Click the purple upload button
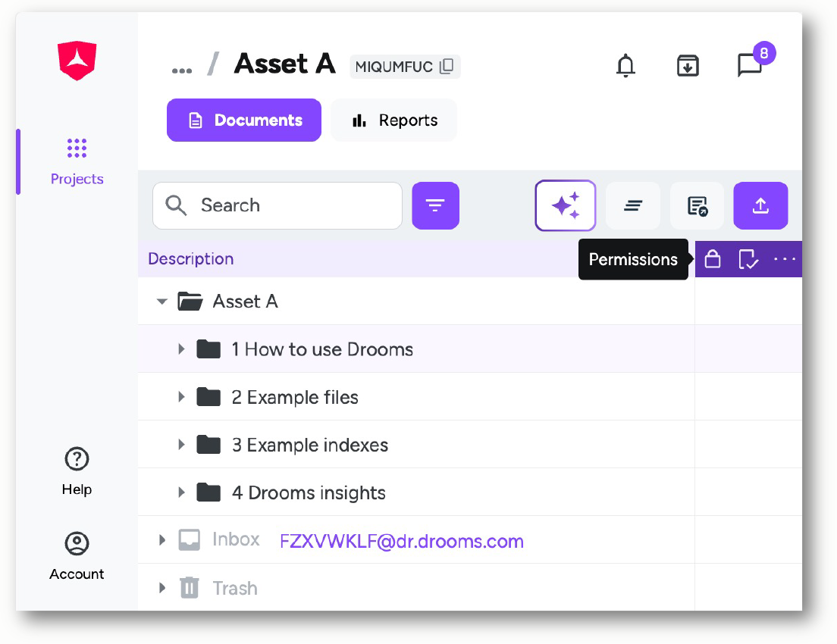Screen dimensions: 837x644 click(x=760, y=205)
